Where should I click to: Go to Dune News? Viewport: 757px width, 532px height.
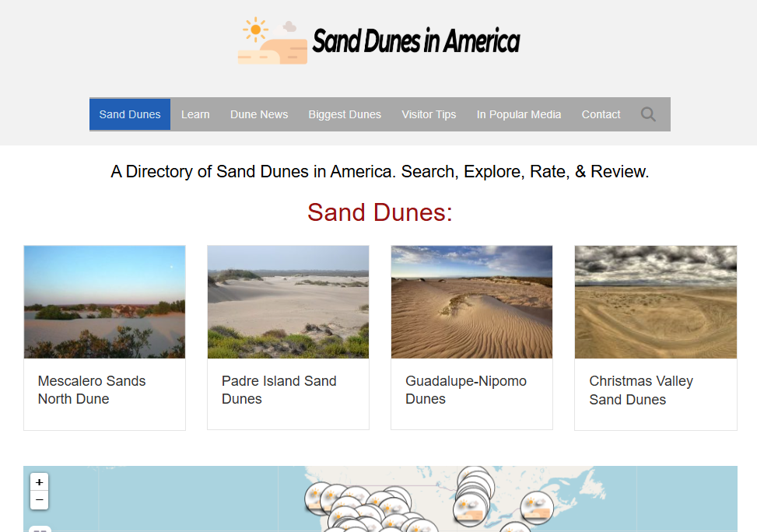point(259,114)
